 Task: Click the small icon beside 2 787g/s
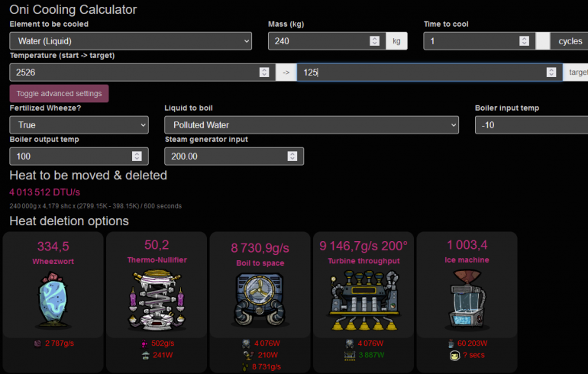(39, 344)
